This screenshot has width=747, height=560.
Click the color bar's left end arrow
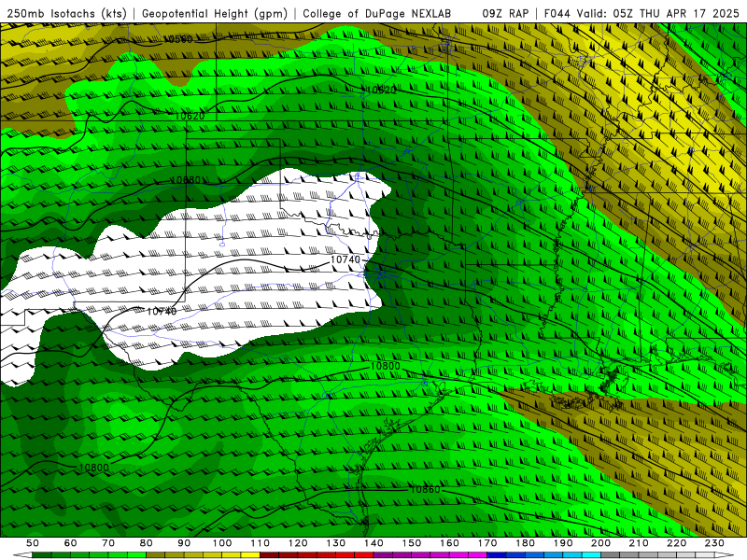point(22,555)
